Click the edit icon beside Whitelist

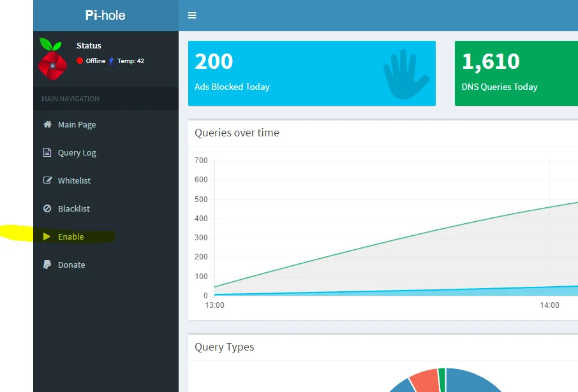(47, 180)
